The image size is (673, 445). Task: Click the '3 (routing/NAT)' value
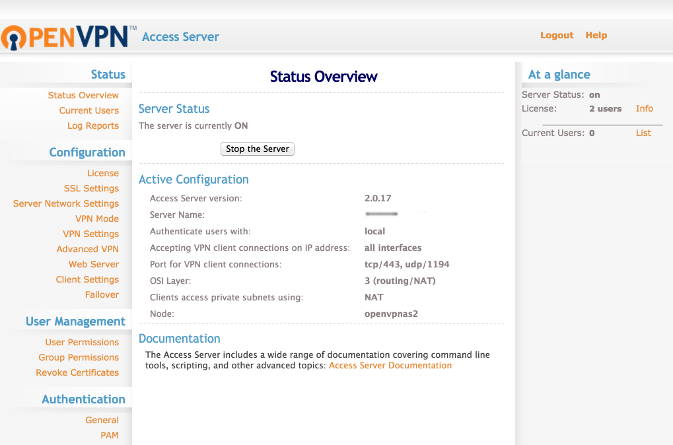tap(400, 281)
